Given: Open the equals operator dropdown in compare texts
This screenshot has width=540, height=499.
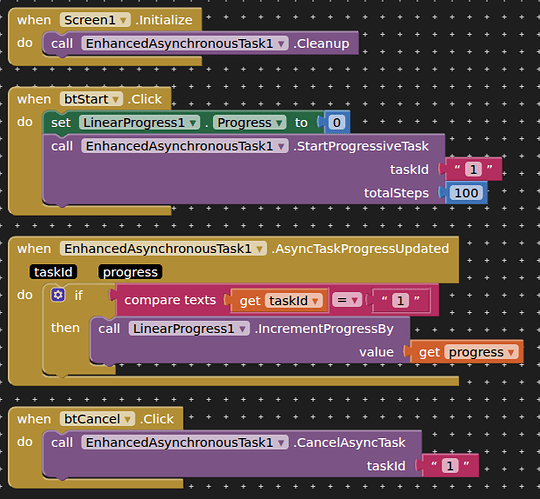Looking at the screenshot, I should point(346,300).
